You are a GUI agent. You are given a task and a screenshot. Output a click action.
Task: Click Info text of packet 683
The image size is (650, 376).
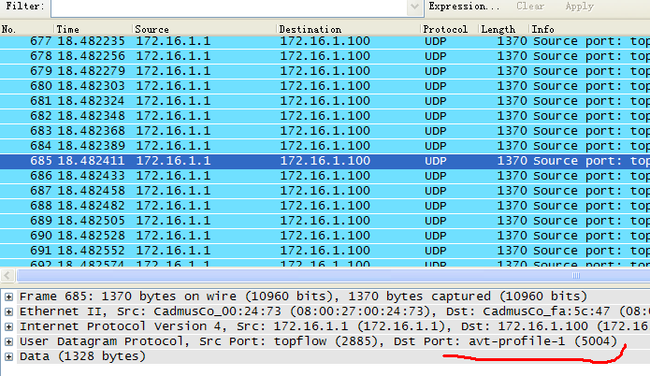click(592, 131)
